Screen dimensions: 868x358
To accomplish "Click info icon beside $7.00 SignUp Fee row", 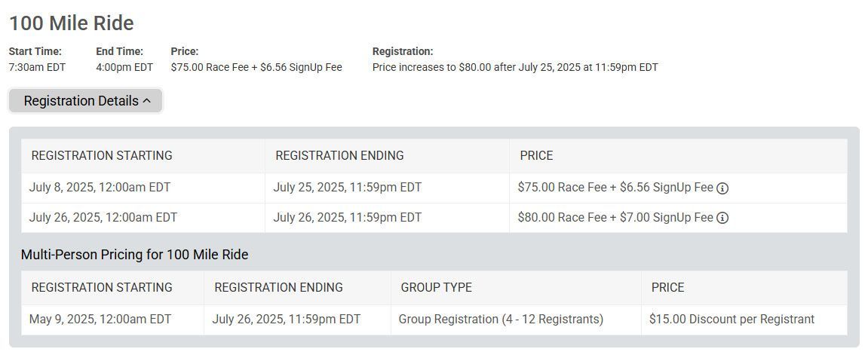I will pyautogui.click(x=722, y=218).
